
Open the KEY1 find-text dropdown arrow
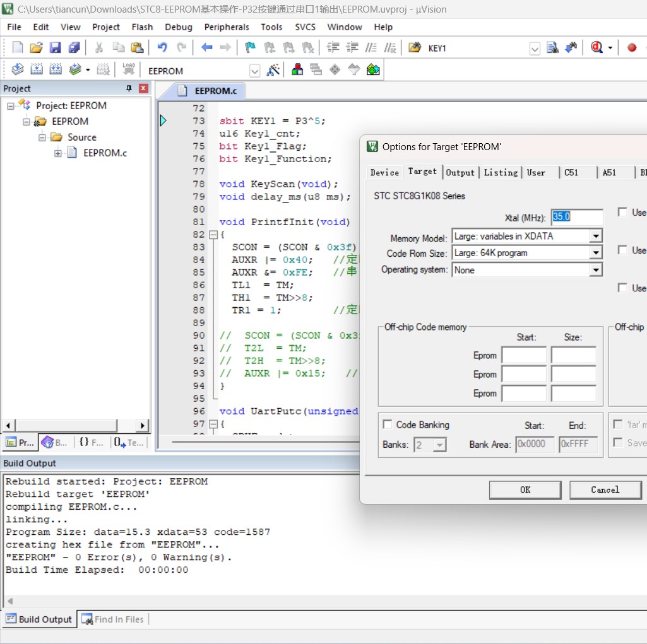pyautogui.click(x=535, y=49)
